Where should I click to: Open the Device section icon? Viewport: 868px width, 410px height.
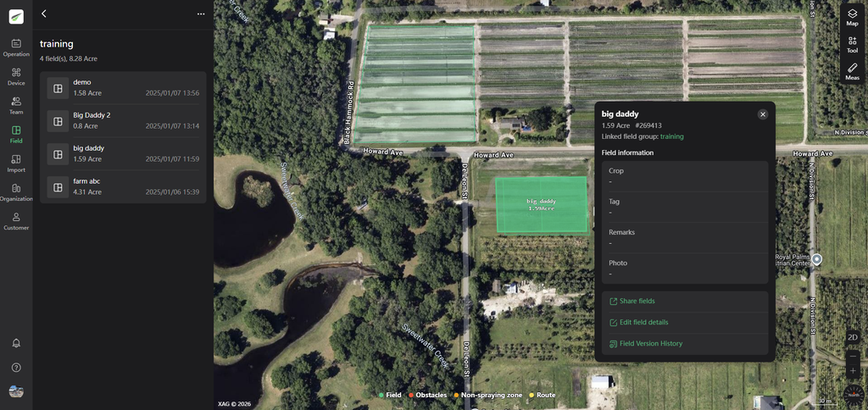pyautogui.click(x=16, y=76)
